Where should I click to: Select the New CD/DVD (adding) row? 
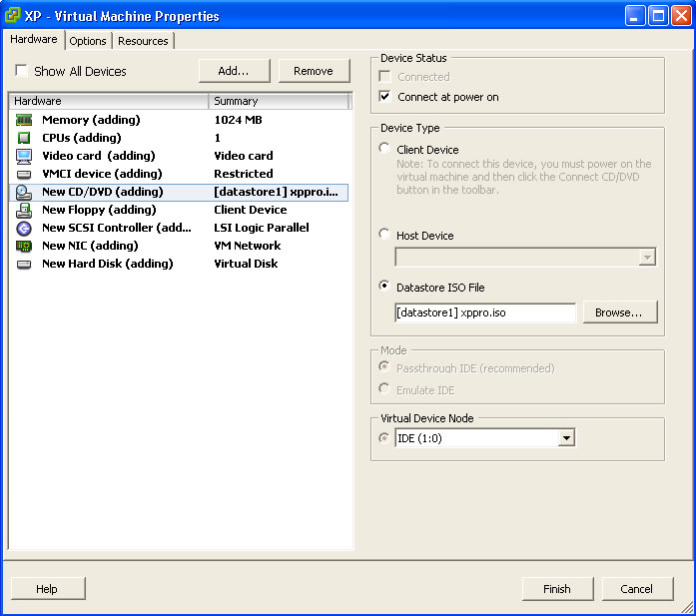pyautogui.click(x=179, y=192)
